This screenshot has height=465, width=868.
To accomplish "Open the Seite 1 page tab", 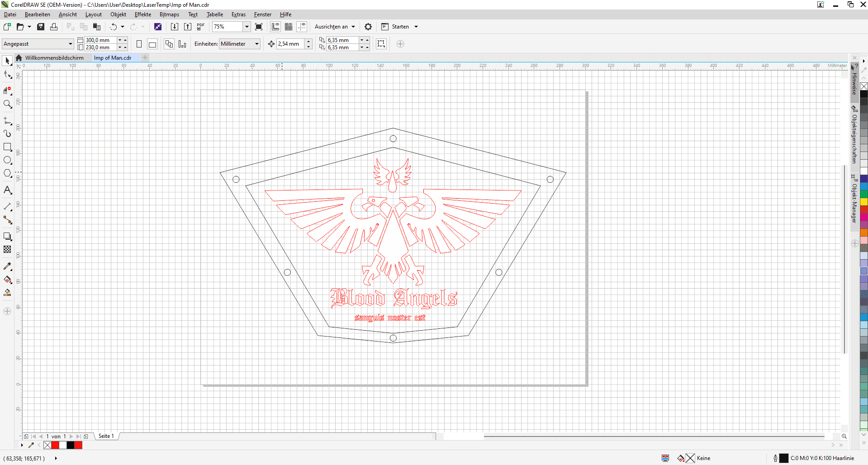I will [x=106, y=436].
